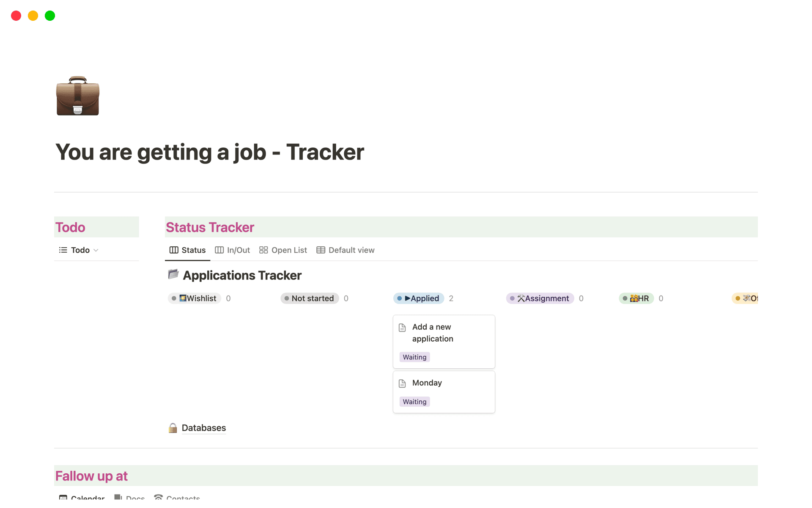The width and height of the screenshot is (812, 508).
Task: Select the Not started column label
Action: click(x=309, y=298)
